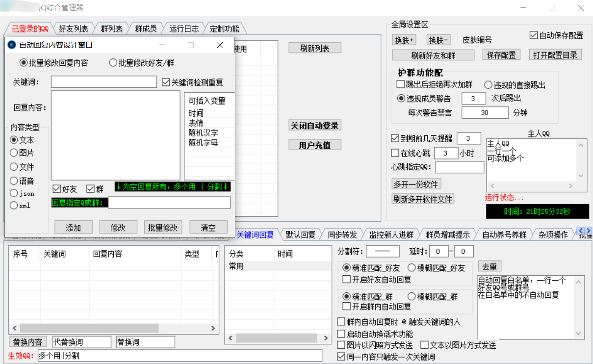Click the 回复内容 text area

(x=116, y=135)
